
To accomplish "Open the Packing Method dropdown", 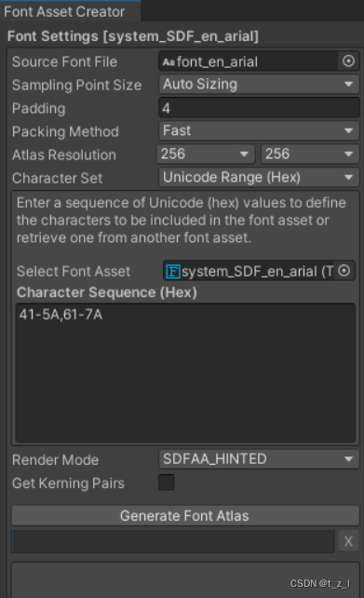I will pos(259,130).
